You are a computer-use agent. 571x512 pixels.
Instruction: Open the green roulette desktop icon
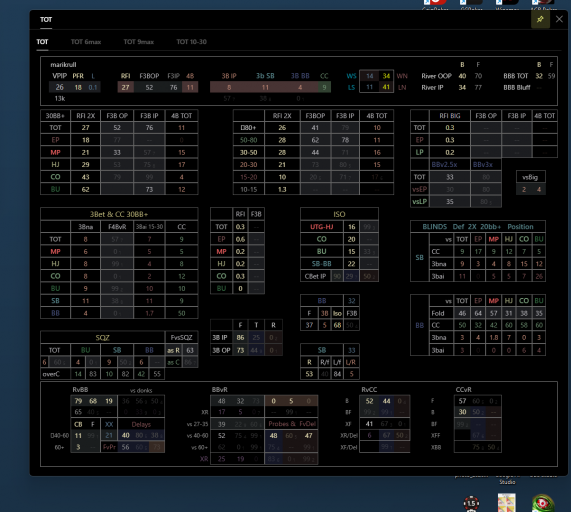coord(543,503)
